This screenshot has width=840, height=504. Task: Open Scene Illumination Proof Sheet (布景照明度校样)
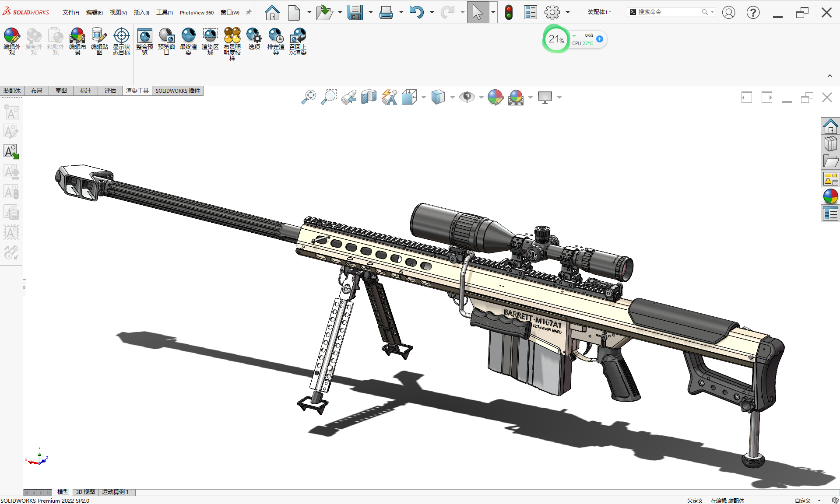232,44
